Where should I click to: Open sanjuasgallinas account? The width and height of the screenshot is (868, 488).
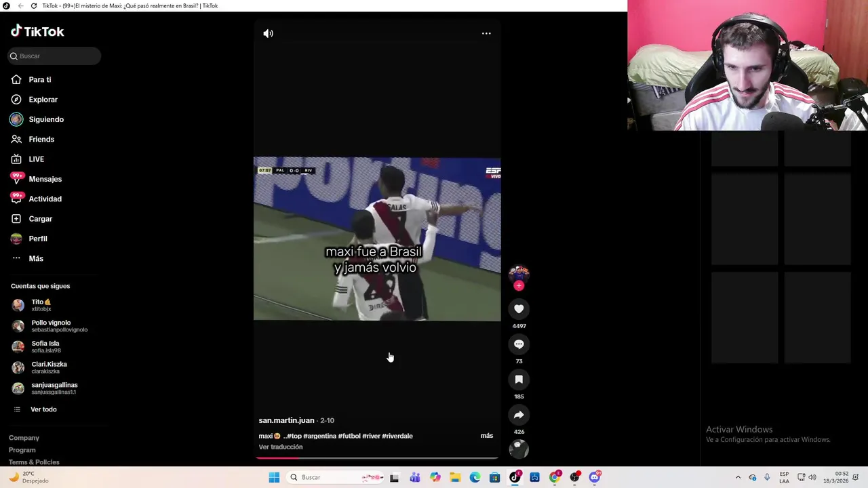[x=54, y=388]
